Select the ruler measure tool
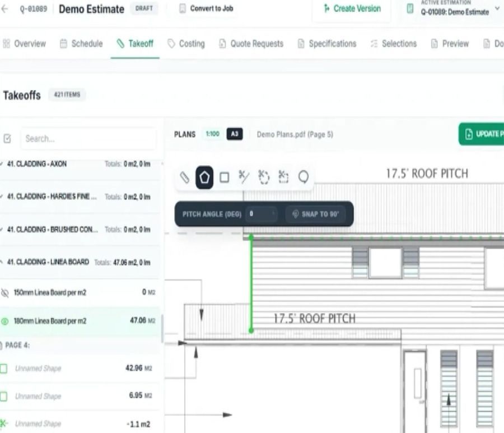 click(184, 177)
